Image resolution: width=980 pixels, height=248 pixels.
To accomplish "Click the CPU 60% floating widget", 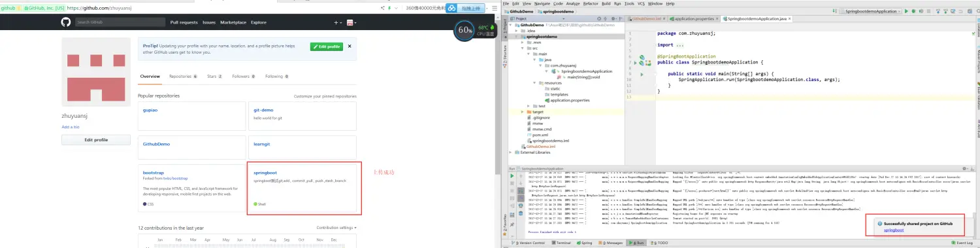I will [x=465, y=30].
